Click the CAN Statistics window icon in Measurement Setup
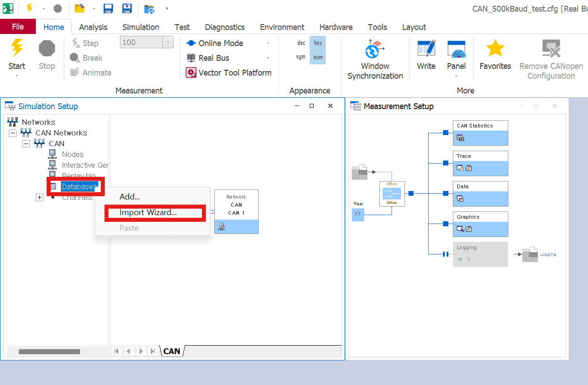Image resolution: width=588 pixels, height=385 pixels. click(460, 138)
